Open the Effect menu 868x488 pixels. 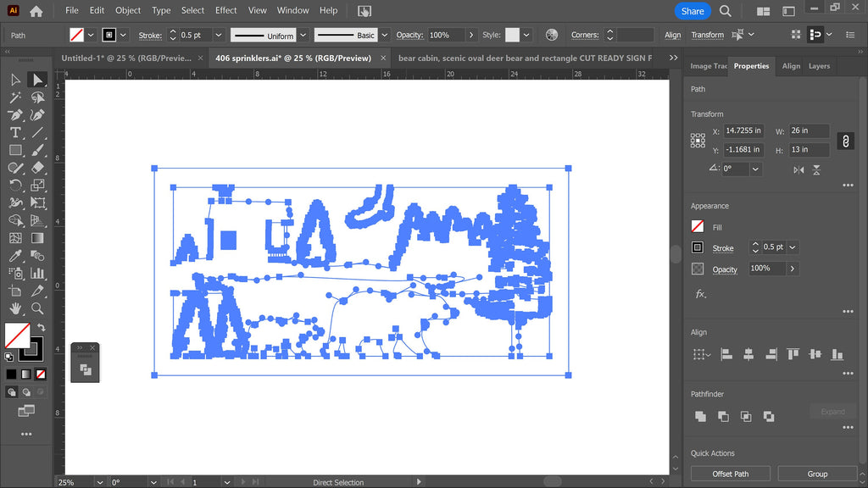(x=225, y=10)
